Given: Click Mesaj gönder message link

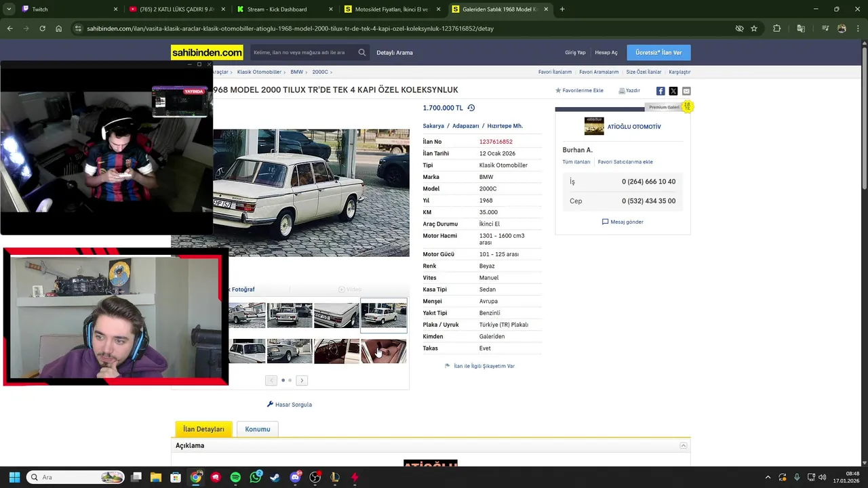Looking at the screenshot, I should point(623,222).
